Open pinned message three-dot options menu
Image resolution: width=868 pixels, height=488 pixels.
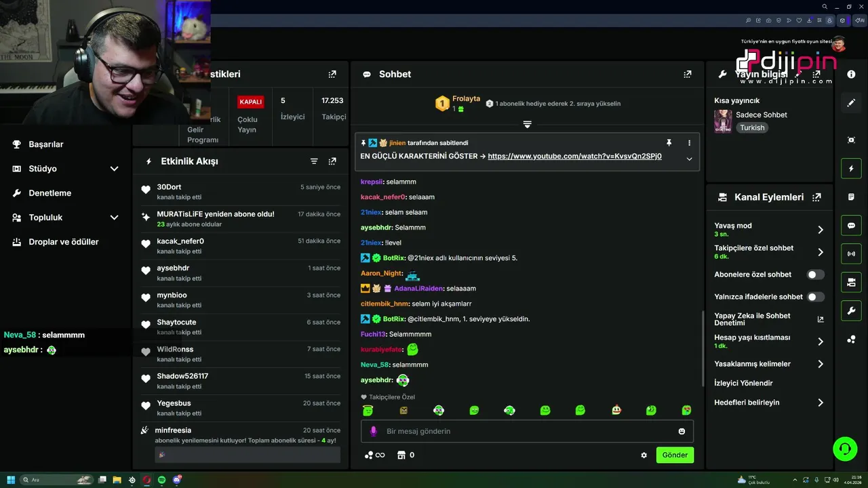pyautogui.click(x=689, y=143)
